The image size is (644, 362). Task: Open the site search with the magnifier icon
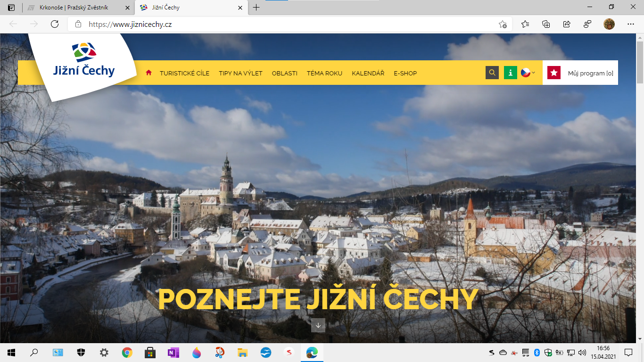(492, 73)
